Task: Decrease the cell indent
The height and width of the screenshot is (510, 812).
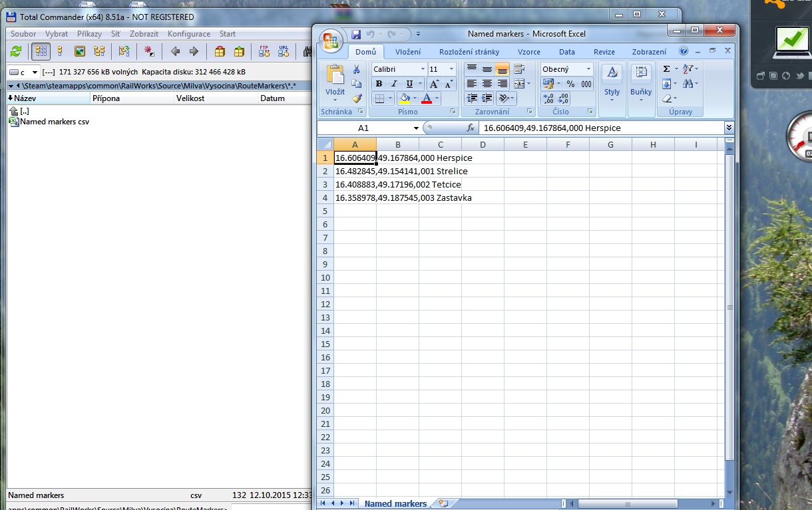Action: (471, 98)
